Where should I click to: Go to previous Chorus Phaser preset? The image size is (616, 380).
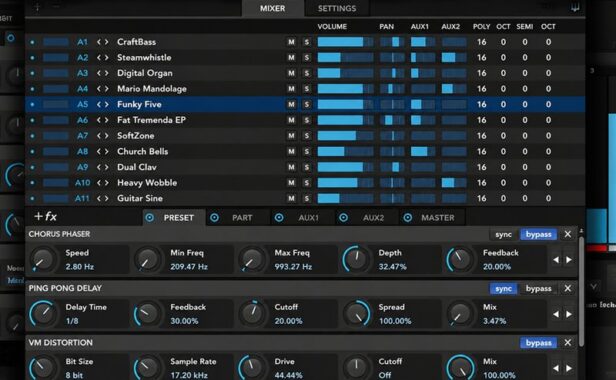556,260
